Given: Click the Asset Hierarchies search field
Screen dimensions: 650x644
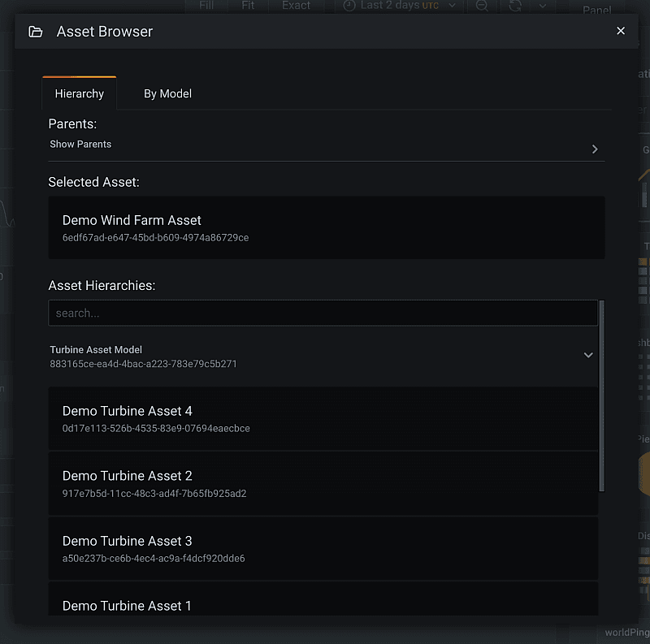Looking at the screenshot, I should tap(323, 313).
